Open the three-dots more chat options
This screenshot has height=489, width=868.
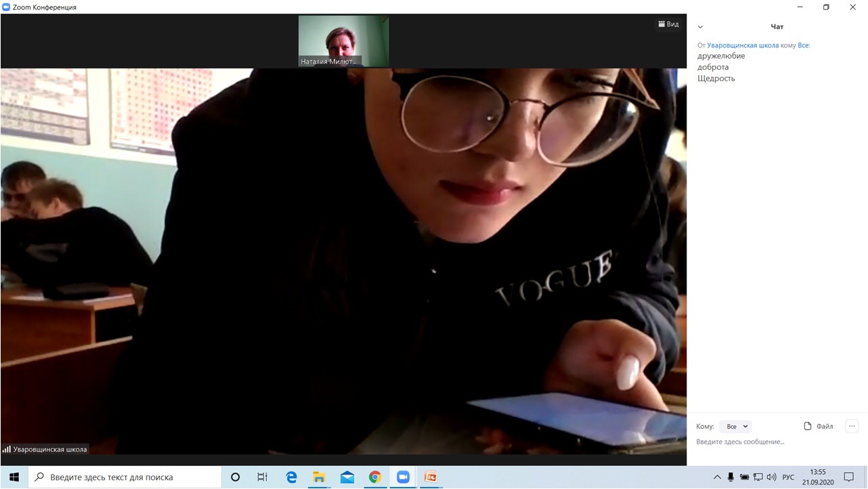click(852, 427)
